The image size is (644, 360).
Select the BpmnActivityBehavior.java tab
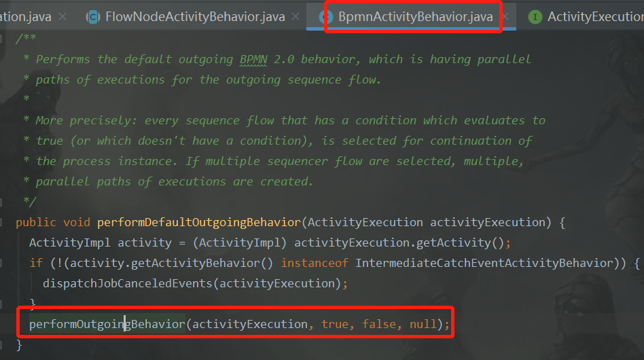415,17
